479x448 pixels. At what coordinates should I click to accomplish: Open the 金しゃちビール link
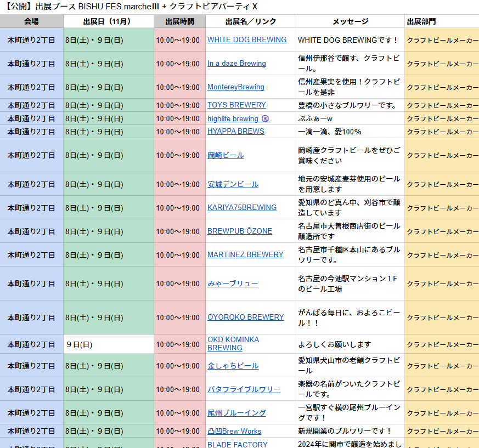tap(233, 366)
